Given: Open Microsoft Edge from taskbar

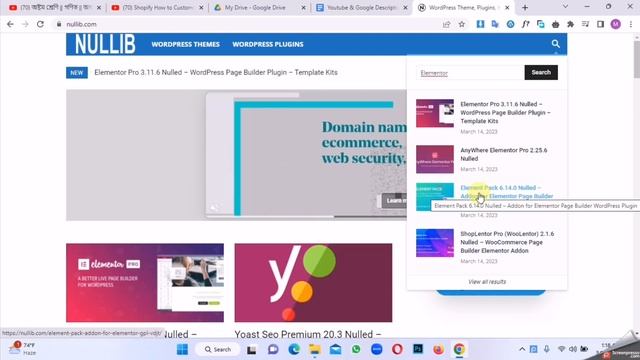Looking at the screenshot, I should point(294,349).
